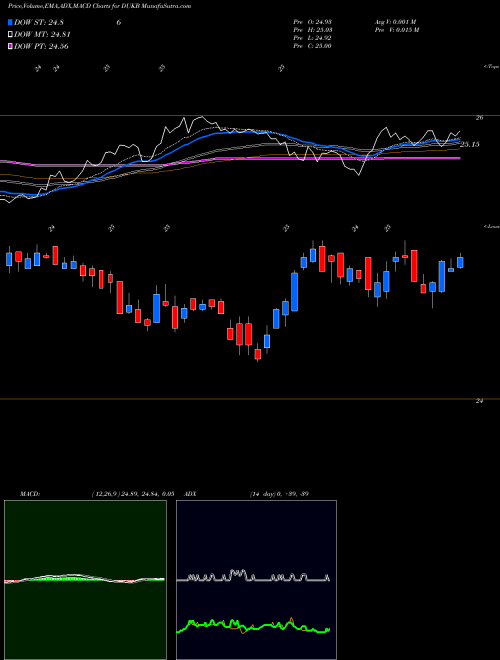The image size is (500, 660).
Task: Open the MACD indicator chart thumbnail
Action: point(85,580)
